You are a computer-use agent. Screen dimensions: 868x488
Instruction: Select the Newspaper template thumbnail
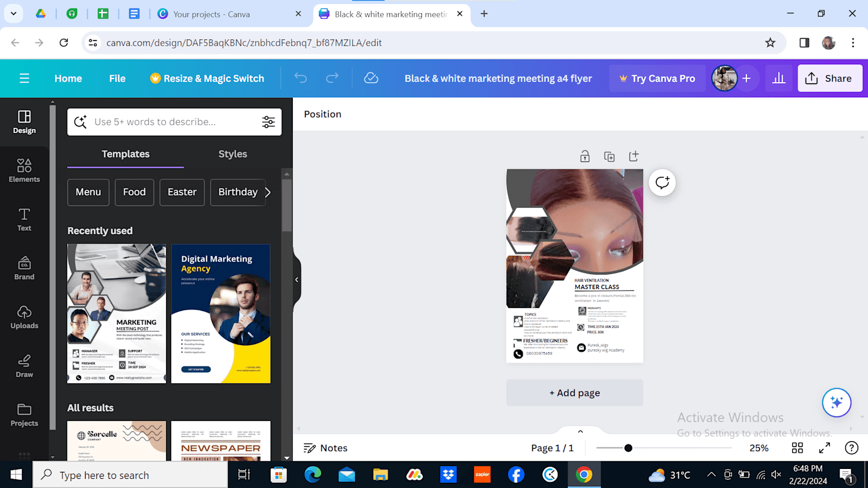[x=220, y=441]
